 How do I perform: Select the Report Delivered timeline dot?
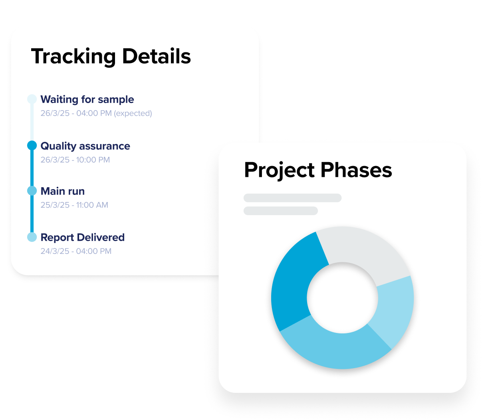pyautogui.click(x=32, y=237)
